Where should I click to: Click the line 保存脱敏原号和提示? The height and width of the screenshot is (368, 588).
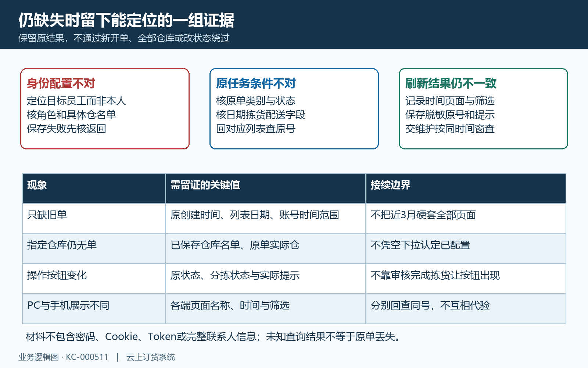450,115
